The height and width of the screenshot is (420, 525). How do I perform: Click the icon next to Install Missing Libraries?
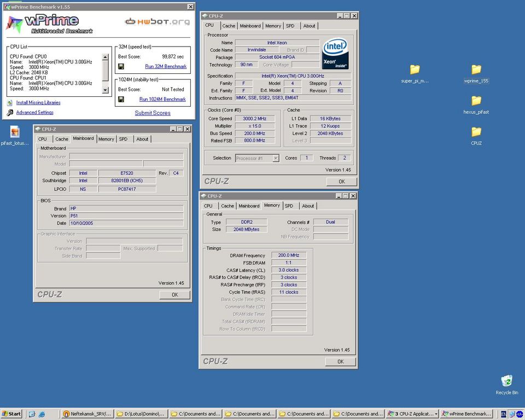click(10, 102)
